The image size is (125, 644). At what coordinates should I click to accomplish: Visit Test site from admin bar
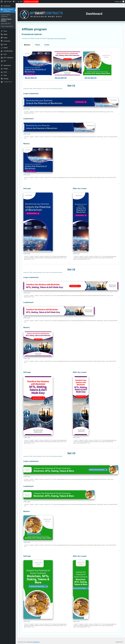click(x=8, y=1)
